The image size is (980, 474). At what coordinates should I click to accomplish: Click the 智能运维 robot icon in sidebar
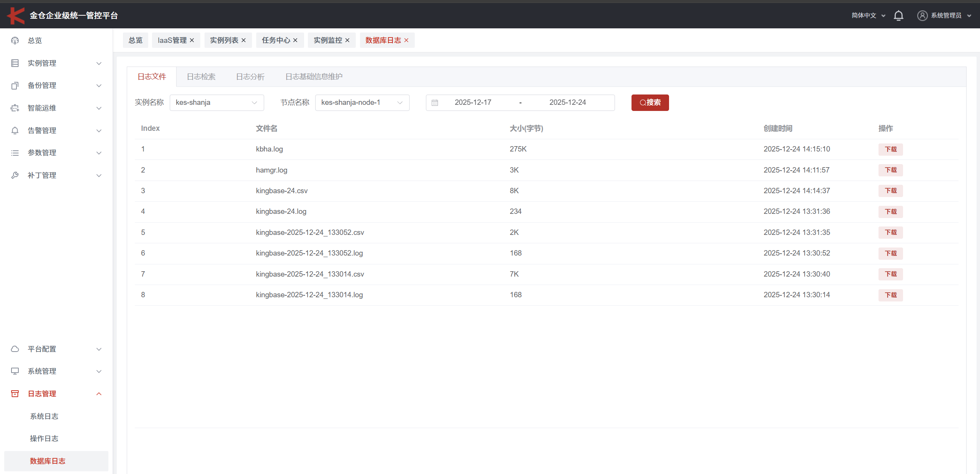click(x=15, y=108)
